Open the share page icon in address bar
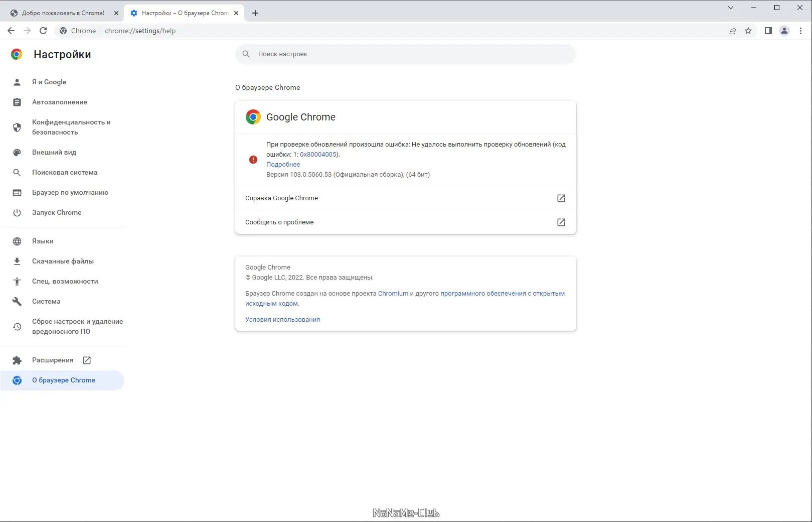Viewport: 812px width, 522px height. 732,31
